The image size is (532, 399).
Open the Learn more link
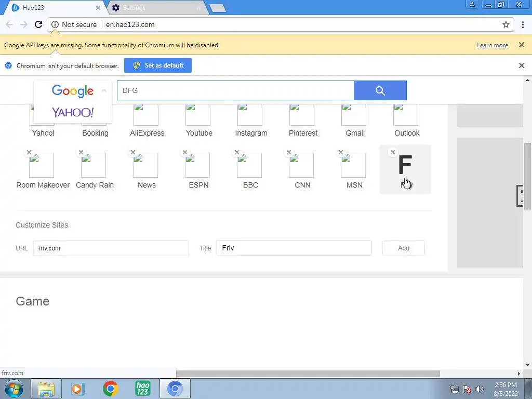[x=493, y=45]
